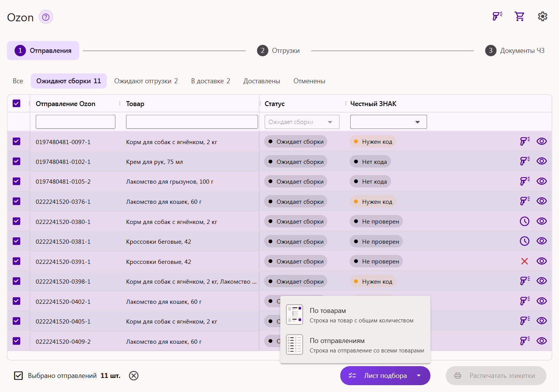The width and height of the screenshot is (559, 392).
Task: Click red cross for shipment 0222241520-0391-1
Action: tap(525, 261)
